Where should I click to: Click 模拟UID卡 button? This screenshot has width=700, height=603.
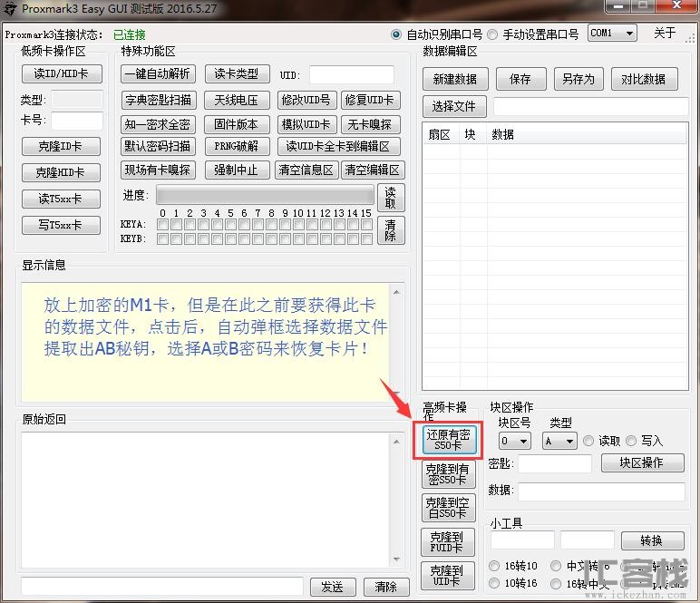[x=306, y=124]
